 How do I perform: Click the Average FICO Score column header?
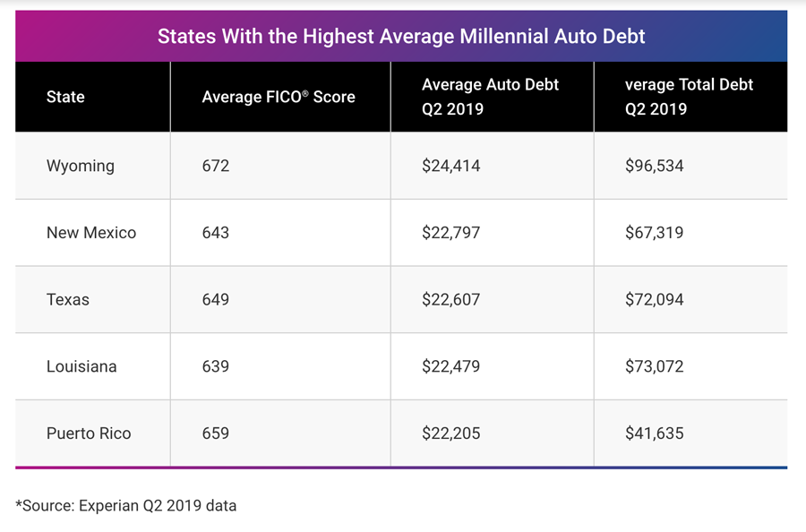(x=279, y=97)
